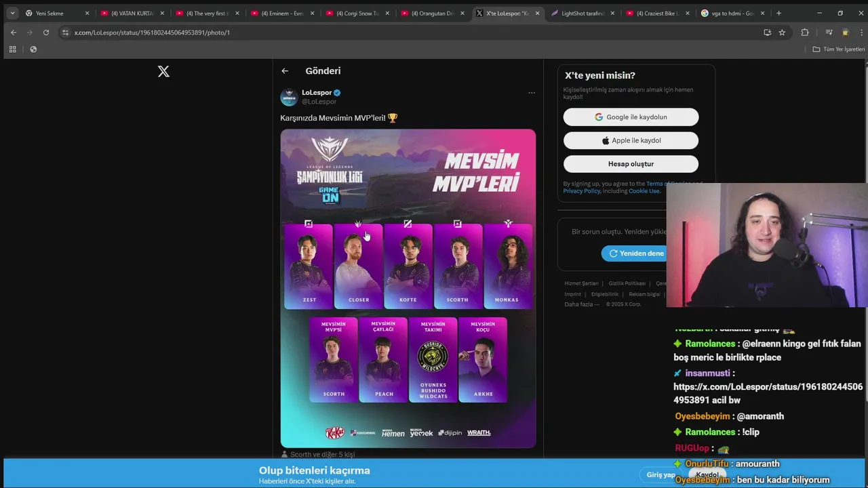This screenshot has height=488, width=868.
Task: Close the LightShot tab
Action: (612, 13)
